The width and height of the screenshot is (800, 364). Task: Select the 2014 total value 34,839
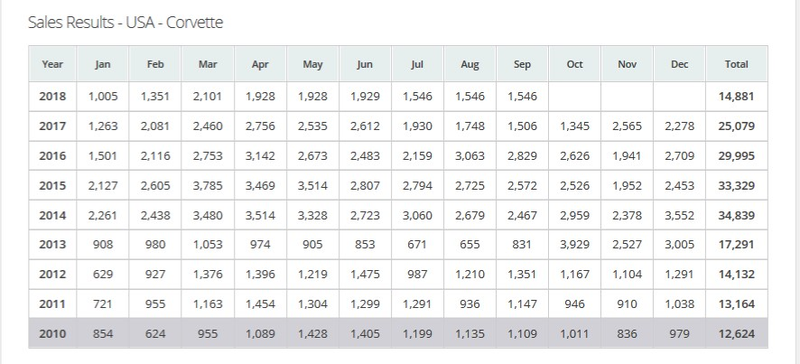736,215
